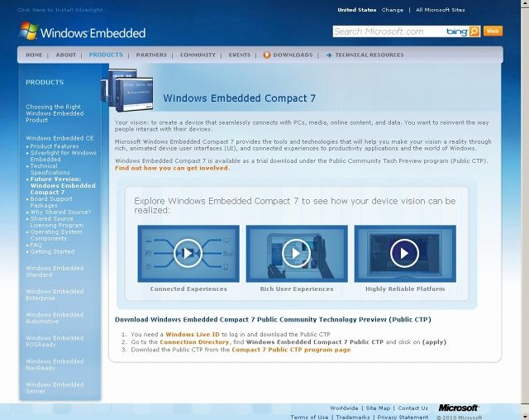Open Windows Embedded Server link
Viewport: 529px width, 420px height.
[55, 388]
